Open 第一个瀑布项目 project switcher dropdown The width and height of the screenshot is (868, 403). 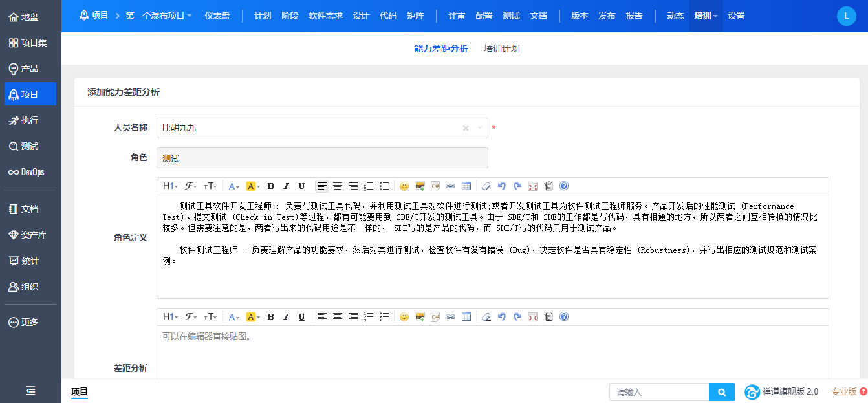[158, 16]
